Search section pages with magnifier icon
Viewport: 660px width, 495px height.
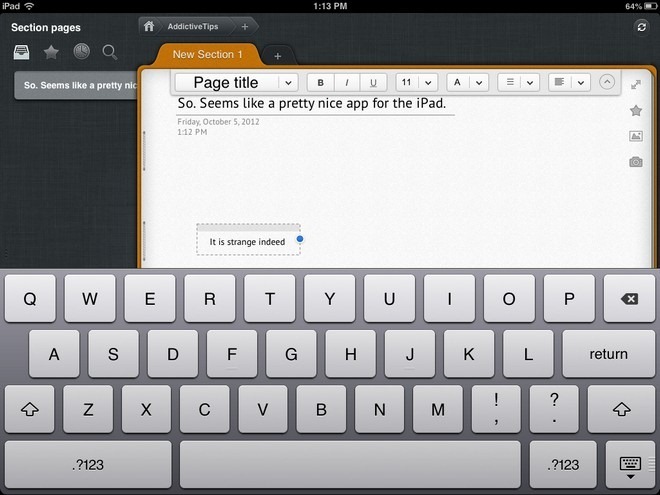click(x=109, y=52)
